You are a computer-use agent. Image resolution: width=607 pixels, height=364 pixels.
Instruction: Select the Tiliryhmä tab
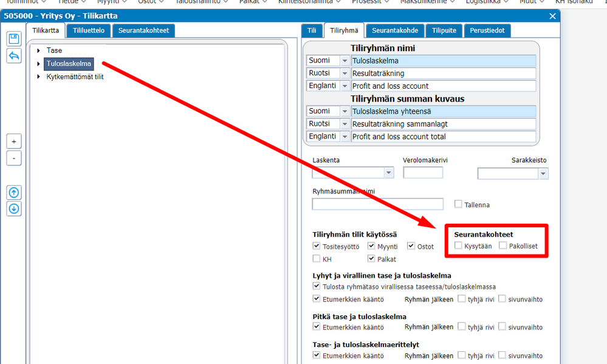point(344,30)
